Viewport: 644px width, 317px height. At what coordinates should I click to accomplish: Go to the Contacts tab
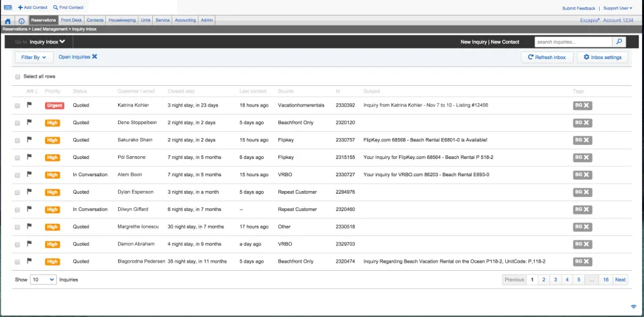[95, 20]
